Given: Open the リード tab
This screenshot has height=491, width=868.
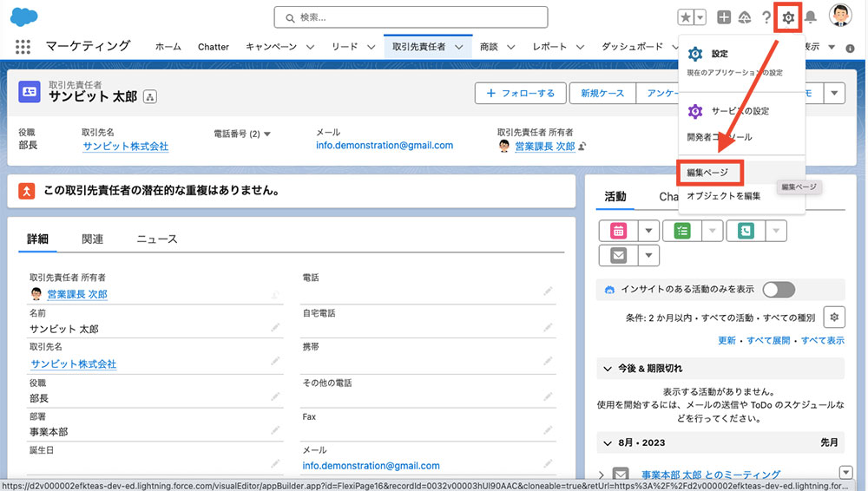Looking at the screenshot, I should 345,47.
